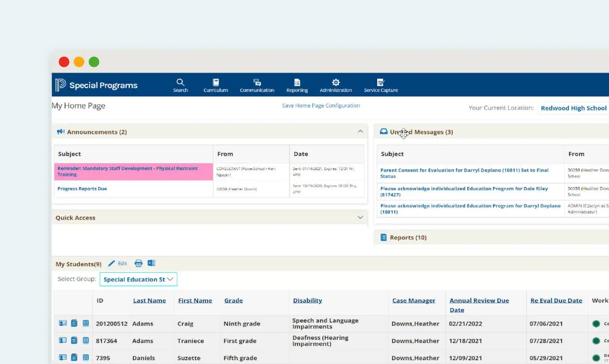
Task: Click Save Home Page Configuration
Action: [x=321, y=105]
